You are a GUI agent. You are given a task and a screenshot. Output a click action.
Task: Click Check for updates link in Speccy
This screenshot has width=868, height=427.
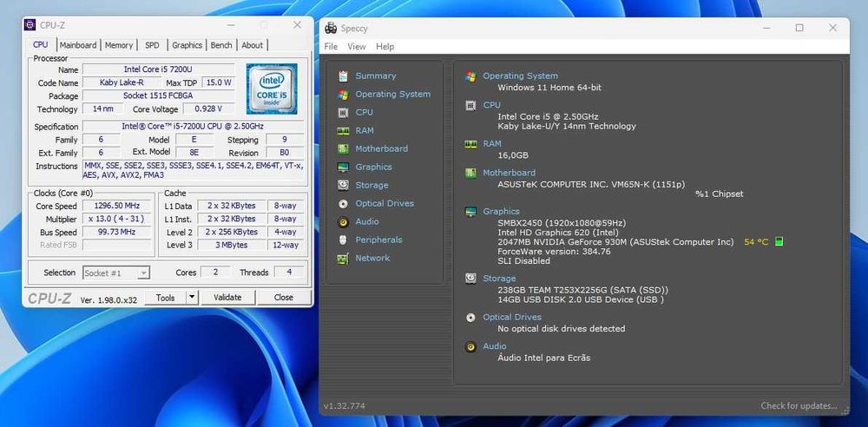pos(799,406)
